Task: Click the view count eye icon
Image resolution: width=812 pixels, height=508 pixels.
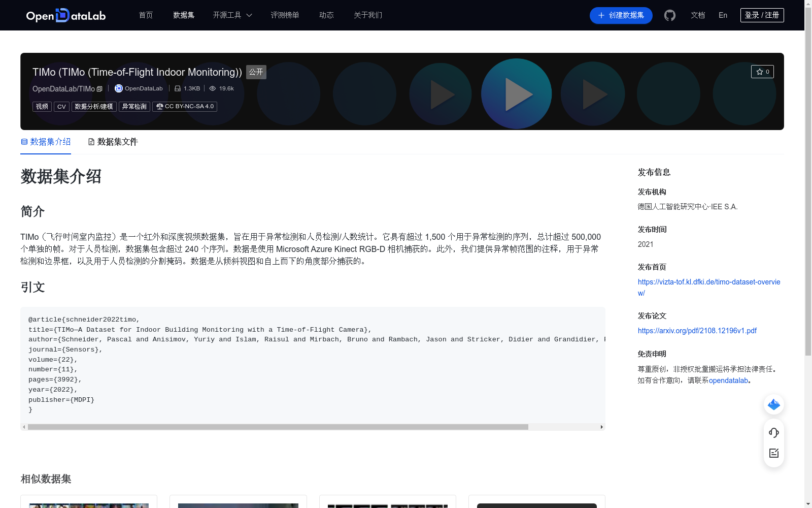Action: pos(213,88)
